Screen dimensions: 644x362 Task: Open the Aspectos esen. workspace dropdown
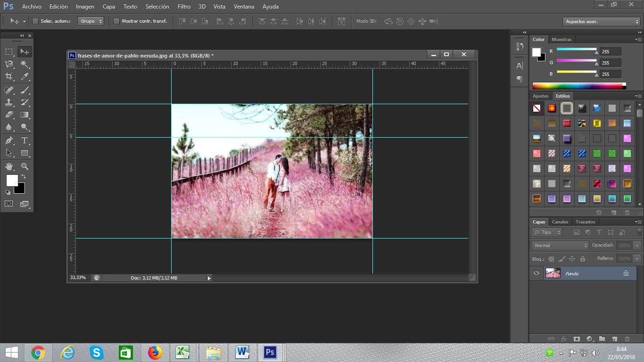[601, 22]
